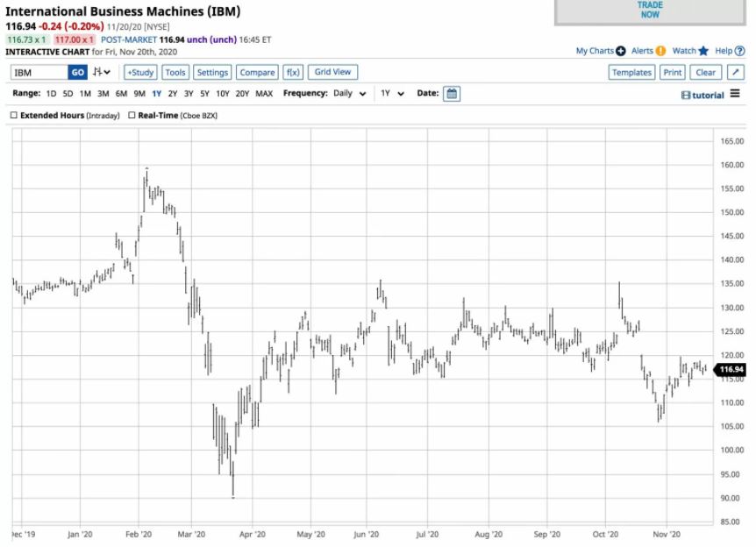Click the Compare button
This screenshot has width=756, height=547.
[x=257, y=72]
